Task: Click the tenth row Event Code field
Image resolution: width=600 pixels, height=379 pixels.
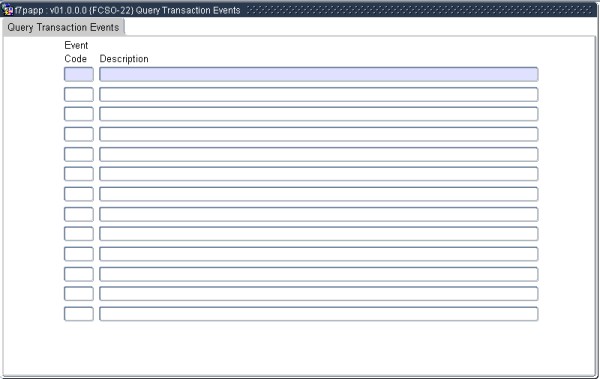Action: (79, 254)
